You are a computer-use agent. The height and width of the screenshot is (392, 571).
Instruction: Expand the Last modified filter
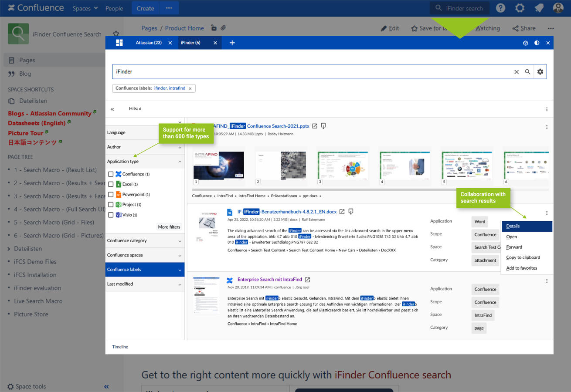point(145,284)
